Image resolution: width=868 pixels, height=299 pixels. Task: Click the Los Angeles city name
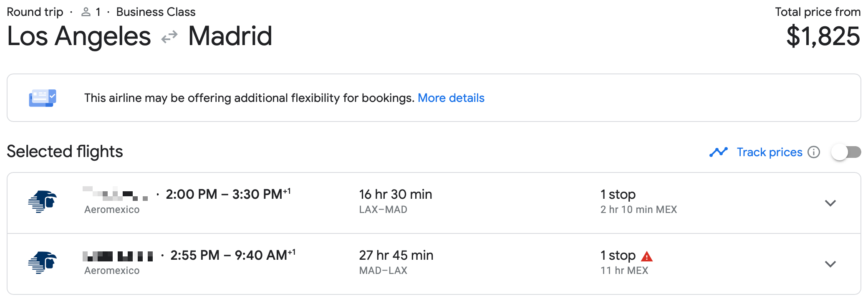[x=79, y=37]
